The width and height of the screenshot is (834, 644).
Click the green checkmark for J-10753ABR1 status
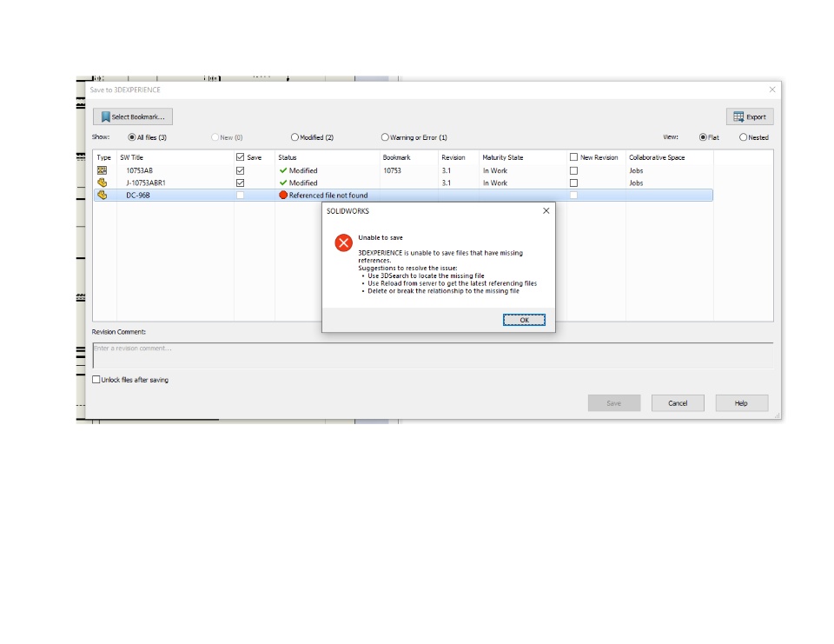coord(283,183)
